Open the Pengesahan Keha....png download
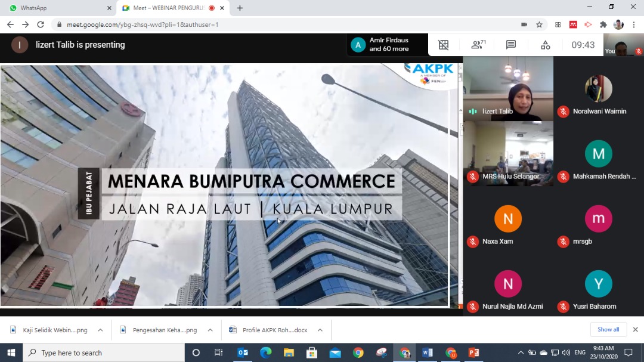Viewport: 644px width, 362px height. [x=159, y=330]
